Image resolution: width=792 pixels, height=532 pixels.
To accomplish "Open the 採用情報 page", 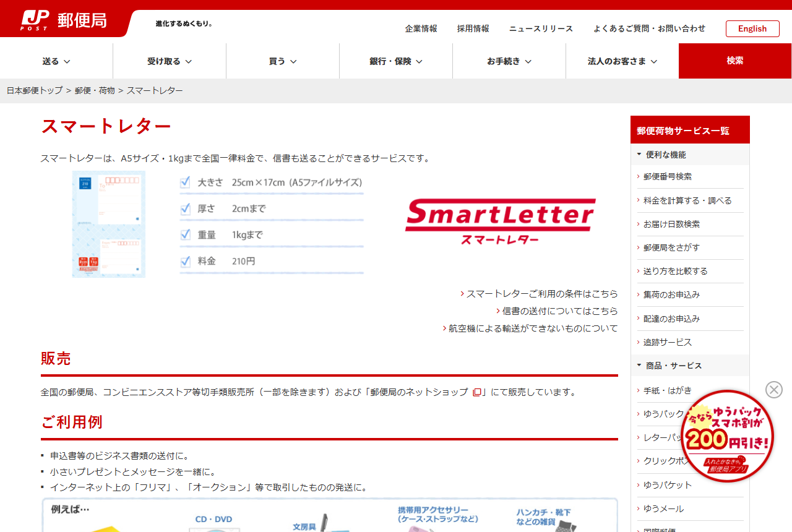I will [473, 28].
